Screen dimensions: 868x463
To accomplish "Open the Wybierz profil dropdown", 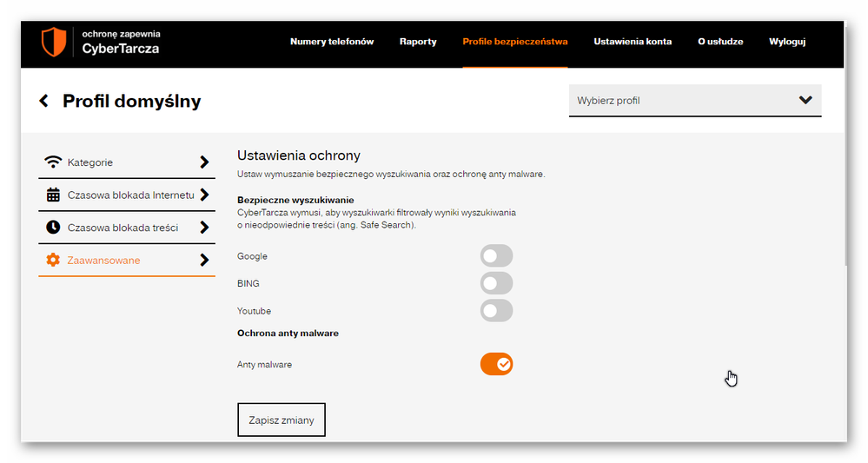I will point(694,101).
